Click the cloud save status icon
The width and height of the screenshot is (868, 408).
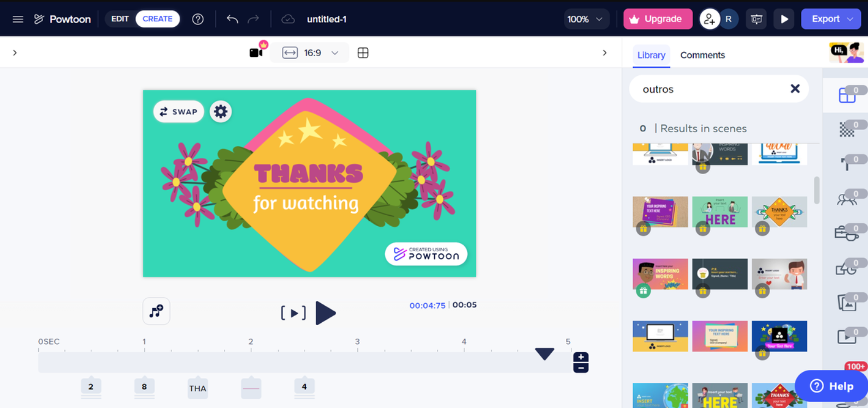[288, 19]
